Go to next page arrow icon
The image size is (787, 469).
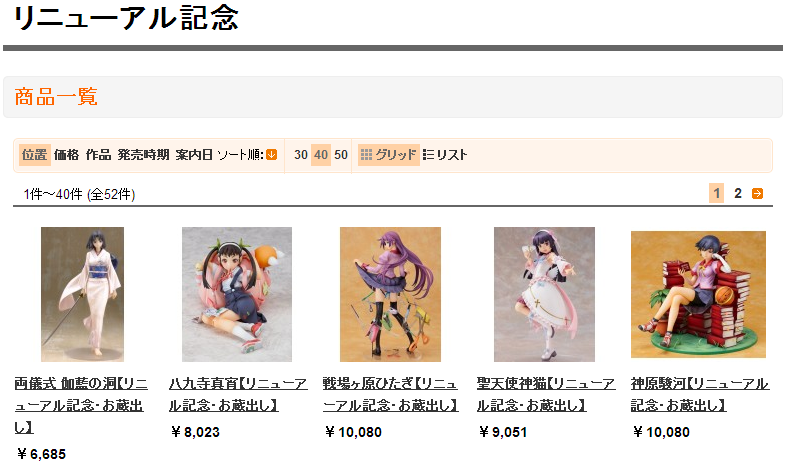click(757, 193)
